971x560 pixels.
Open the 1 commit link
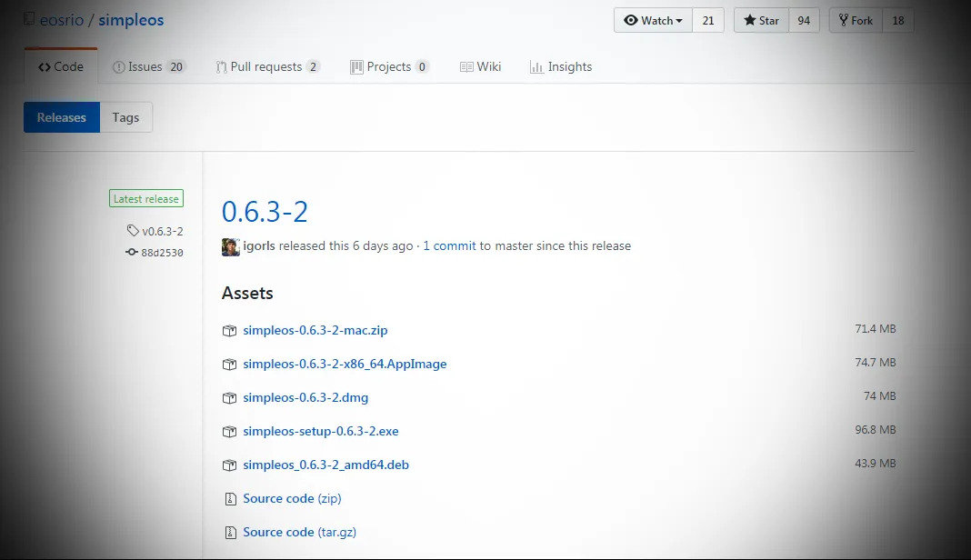pos(449,245)
